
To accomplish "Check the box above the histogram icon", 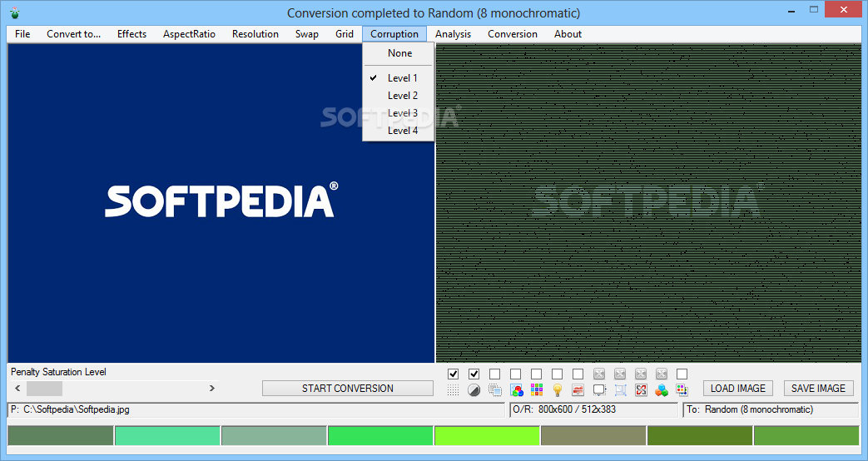I will [x=578, y=374].
